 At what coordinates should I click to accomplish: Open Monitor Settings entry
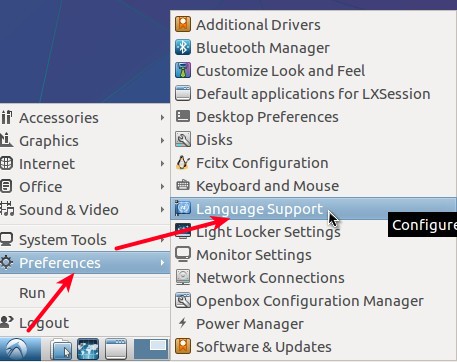[x=313, y=255]
